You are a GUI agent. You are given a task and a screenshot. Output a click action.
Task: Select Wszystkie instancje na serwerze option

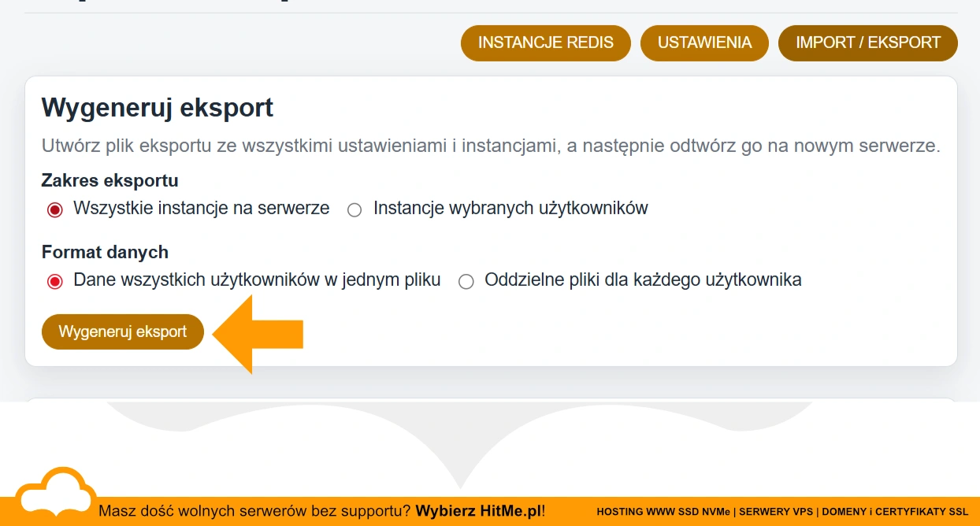click(x=54, y=209)
